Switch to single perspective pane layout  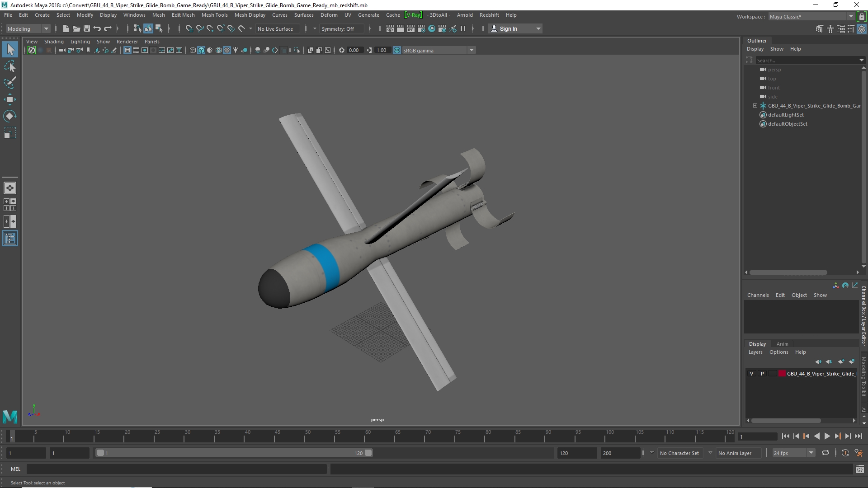point(10,188)
